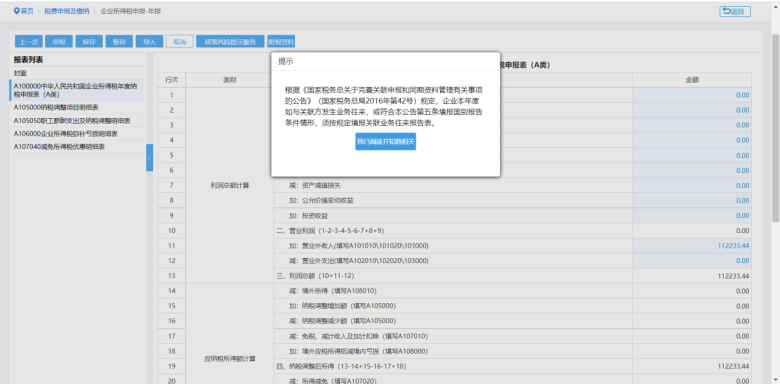Select 封面 in the report list
The width and height of the screenshot is (780, 385).
[21, 74]
